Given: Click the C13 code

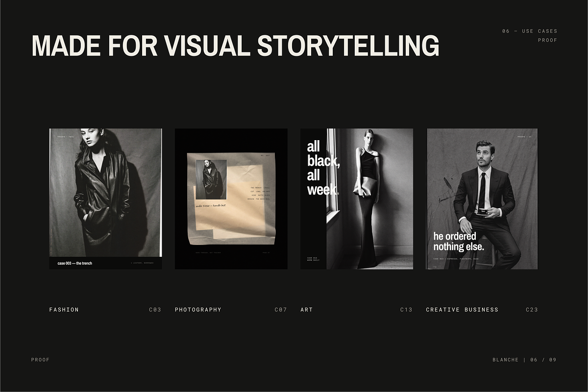Looking at the screenshot, I should 406,310.
